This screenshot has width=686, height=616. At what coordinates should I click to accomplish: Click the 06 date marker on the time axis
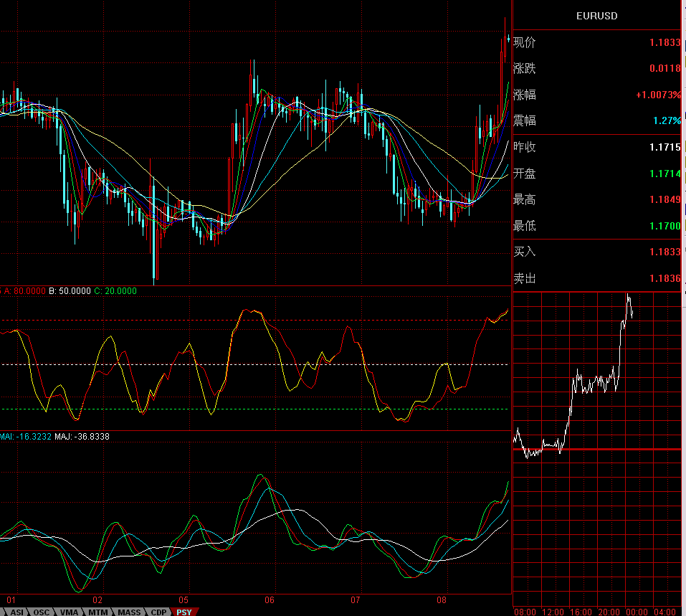pyautogui.click(x=270, y=600)
